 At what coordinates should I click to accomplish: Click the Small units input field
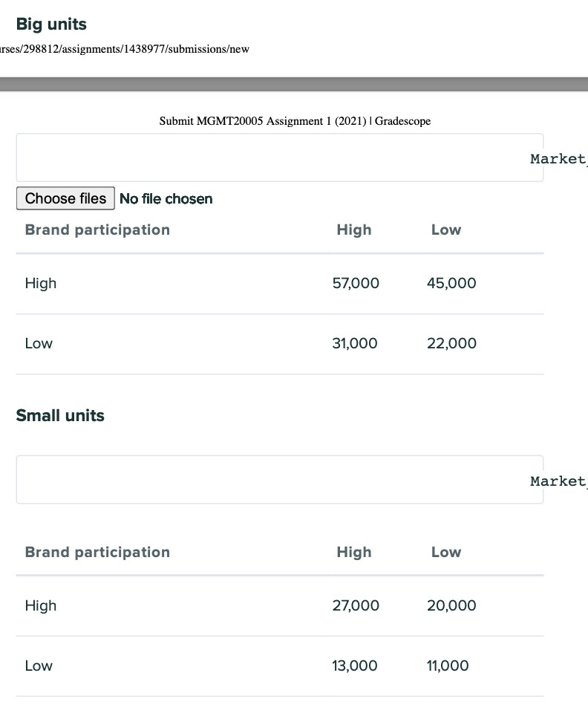(x=279, y=480)
